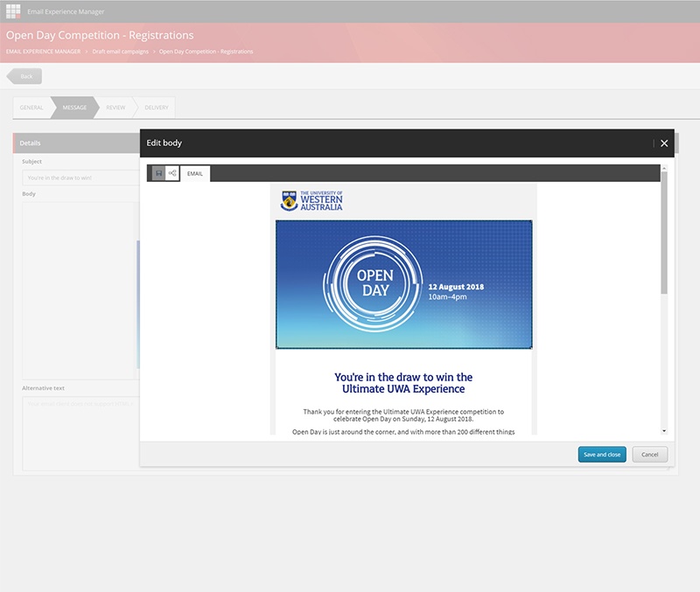
Task: Open the app launcher grid icon
Action: 12,11
